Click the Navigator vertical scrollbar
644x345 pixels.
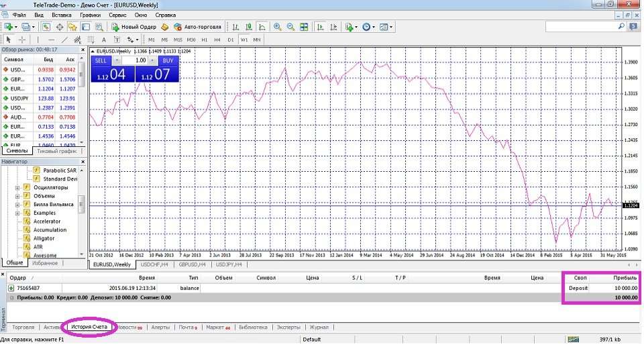click(82, 212)
